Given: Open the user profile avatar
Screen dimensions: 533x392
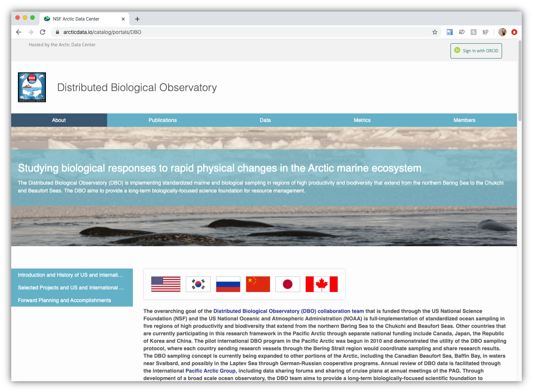Looking at the screenshot, I should click(502, 32).
